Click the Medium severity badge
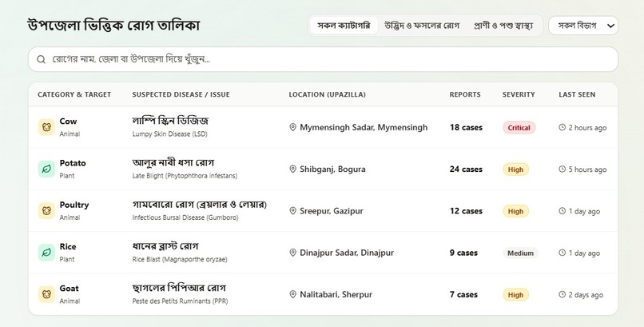 pos(520,253)
